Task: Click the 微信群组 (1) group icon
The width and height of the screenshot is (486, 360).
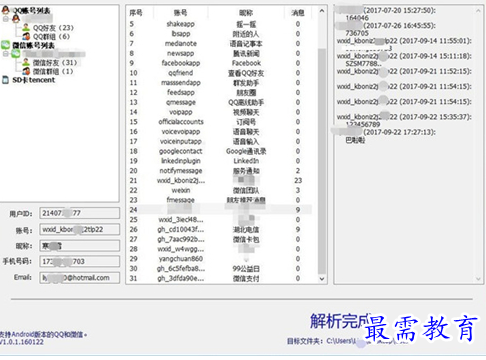Action: 26,71
